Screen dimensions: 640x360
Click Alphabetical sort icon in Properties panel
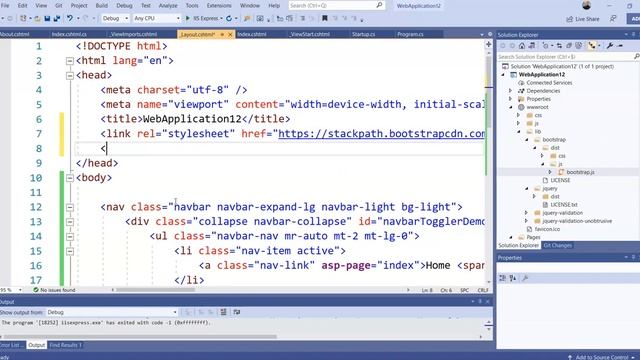coord(513,278)
